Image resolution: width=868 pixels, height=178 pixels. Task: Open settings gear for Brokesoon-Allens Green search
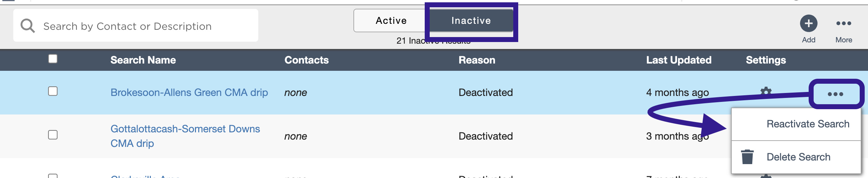tap(766, 92)
